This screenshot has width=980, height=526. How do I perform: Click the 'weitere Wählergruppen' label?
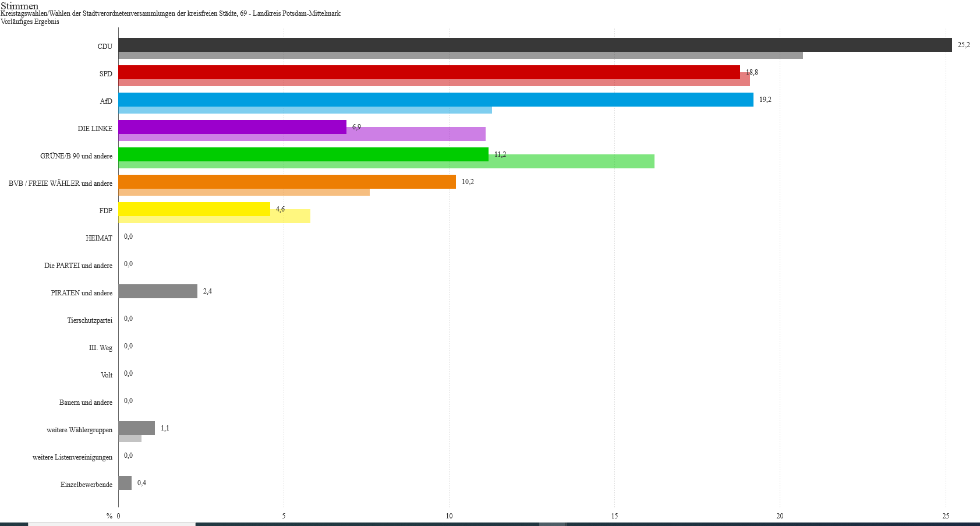click(x=80, y=430)
